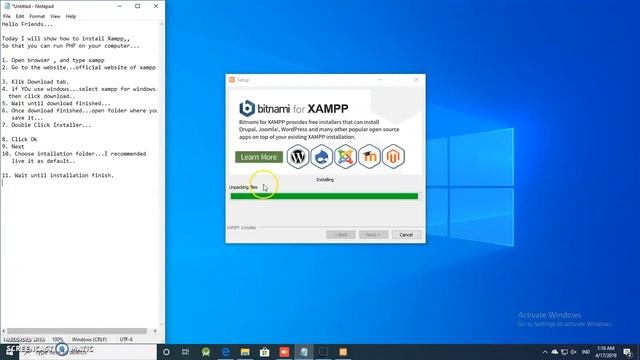This screenshot has height=360, width=640.
Task: Close the Setup installer window
Action: (x=416, y=80)
